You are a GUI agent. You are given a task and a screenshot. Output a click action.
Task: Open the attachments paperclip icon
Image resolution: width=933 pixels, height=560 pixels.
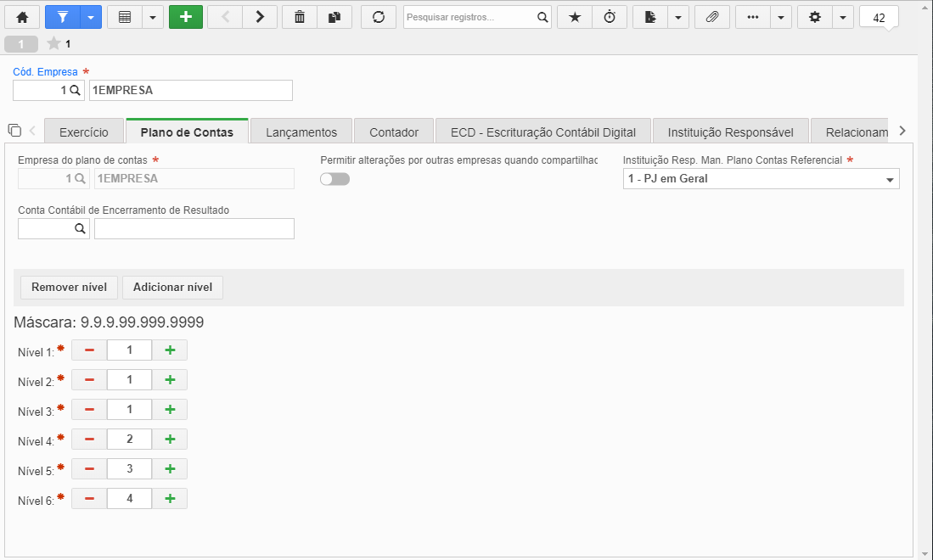[x=711, y=17]
